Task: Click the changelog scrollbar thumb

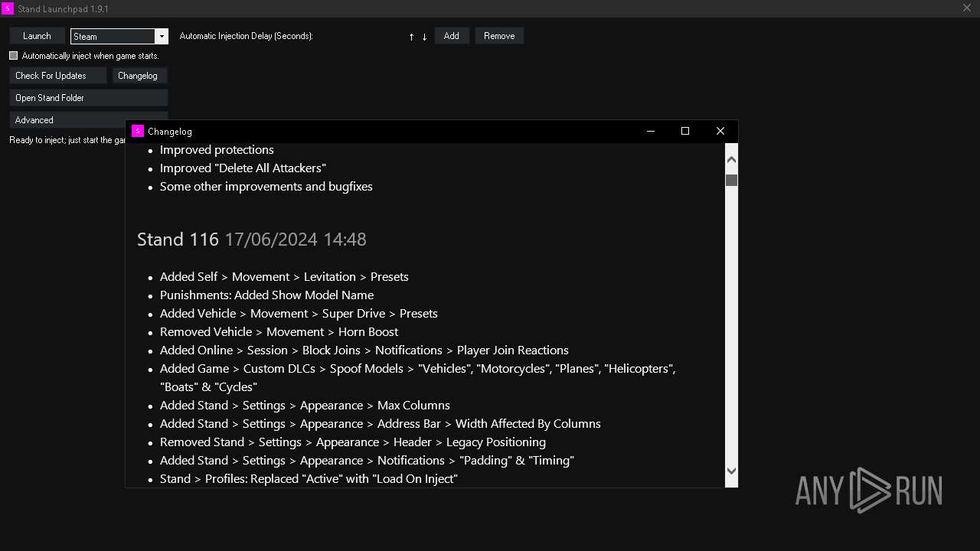Action: point(731,180)
